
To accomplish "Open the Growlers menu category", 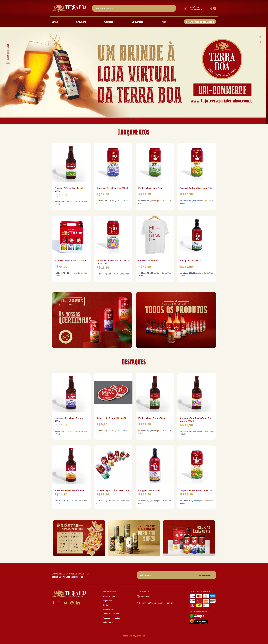I will 81,22.
